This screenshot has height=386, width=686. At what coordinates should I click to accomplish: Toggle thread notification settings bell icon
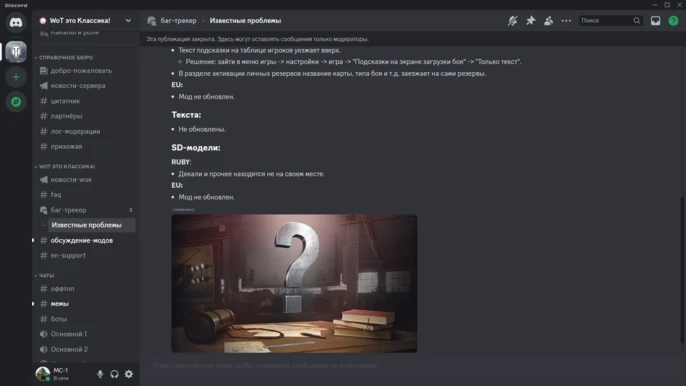pos(512,21)
